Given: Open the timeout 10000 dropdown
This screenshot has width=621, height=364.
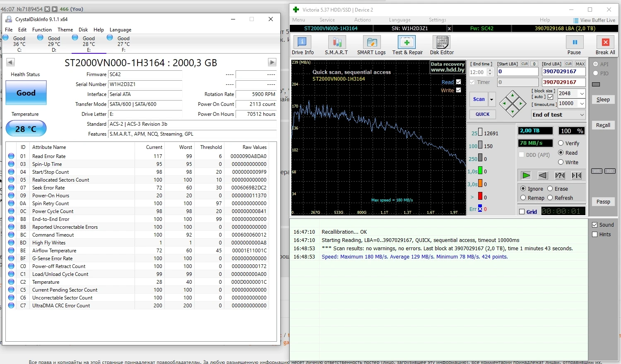Looking at the screenshot, I should click(582, 103).
